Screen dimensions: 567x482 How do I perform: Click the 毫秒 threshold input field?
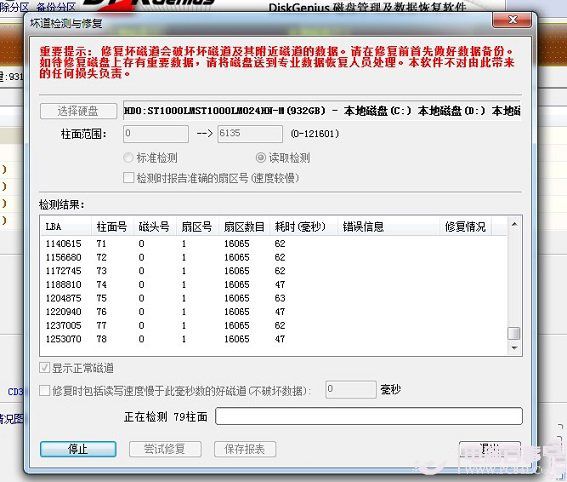(x=351, y=390)
